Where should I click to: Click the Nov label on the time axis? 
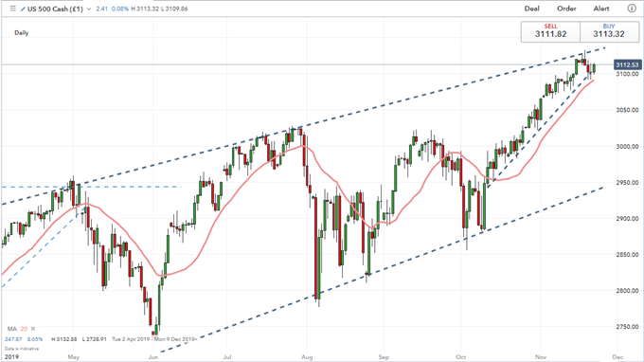tap(541, 357)
